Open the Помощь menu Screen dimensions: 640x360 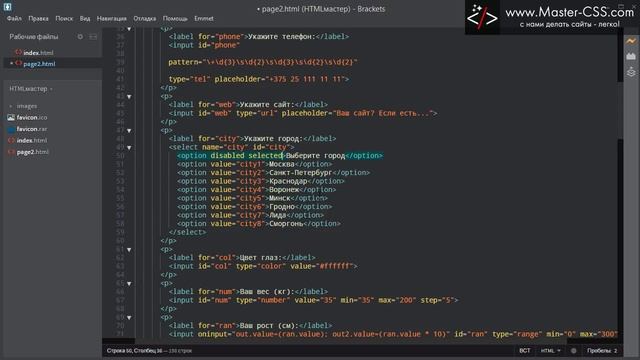175,18
